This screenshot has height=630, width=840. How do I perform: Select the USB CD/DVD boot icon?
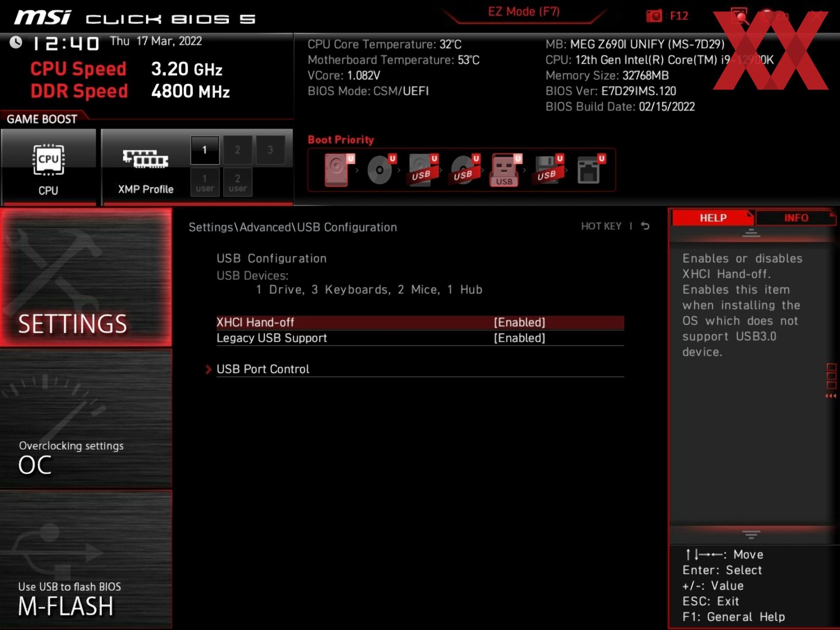tap(465, 170)
